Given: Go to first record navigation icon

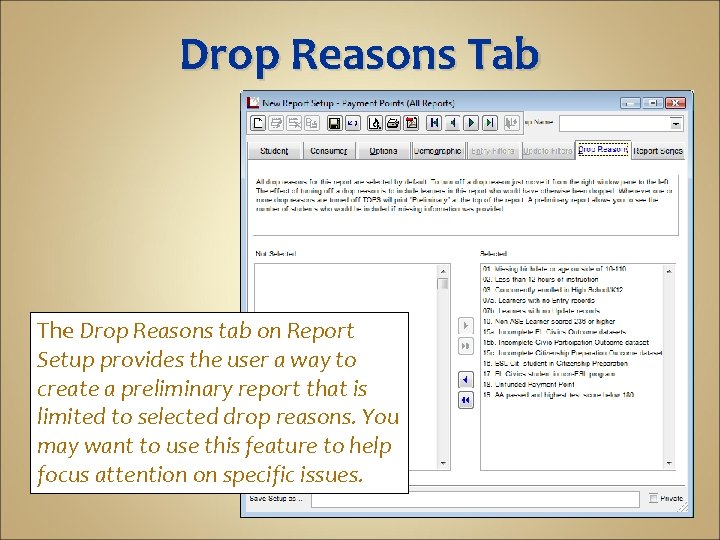Looking at the screenshot, I should [x=434, y=123].
